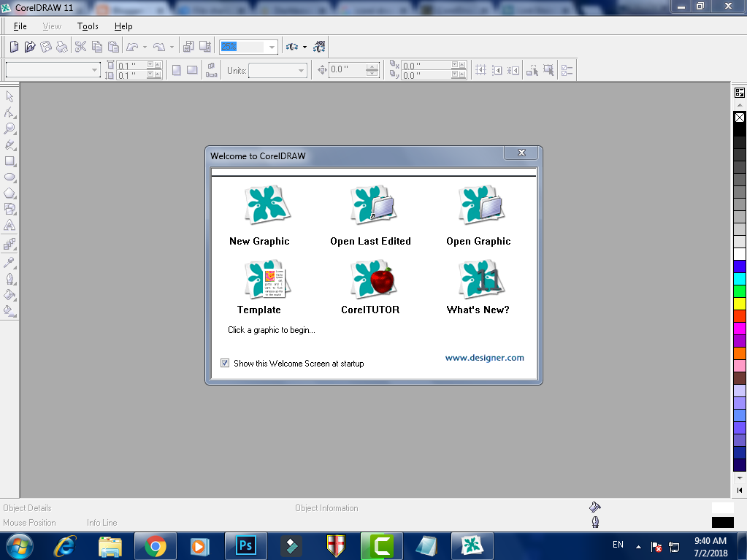
Task: Click the Open file toolbar icon
Action: 30,46
